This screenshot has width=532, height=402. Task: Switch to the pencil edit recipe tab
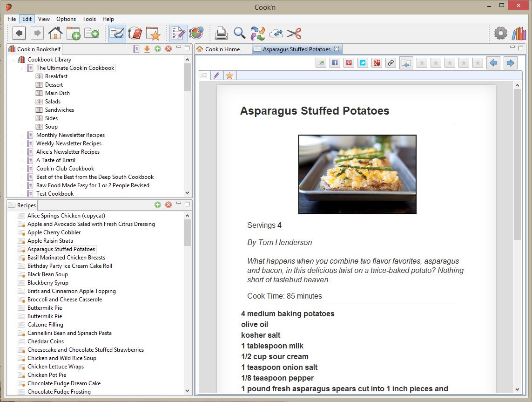click(x=216, y=75)
